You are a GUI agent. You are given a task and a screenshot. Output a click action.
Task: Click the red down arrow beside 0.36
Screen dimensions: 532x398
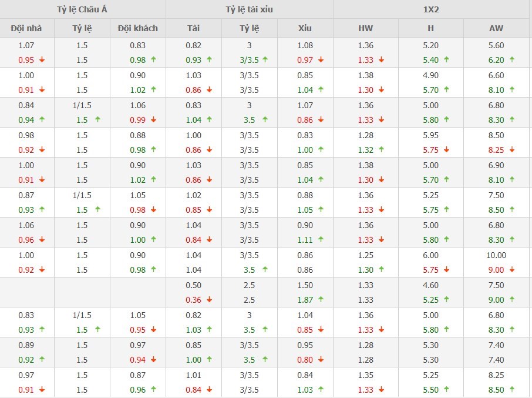coord(209,300)
